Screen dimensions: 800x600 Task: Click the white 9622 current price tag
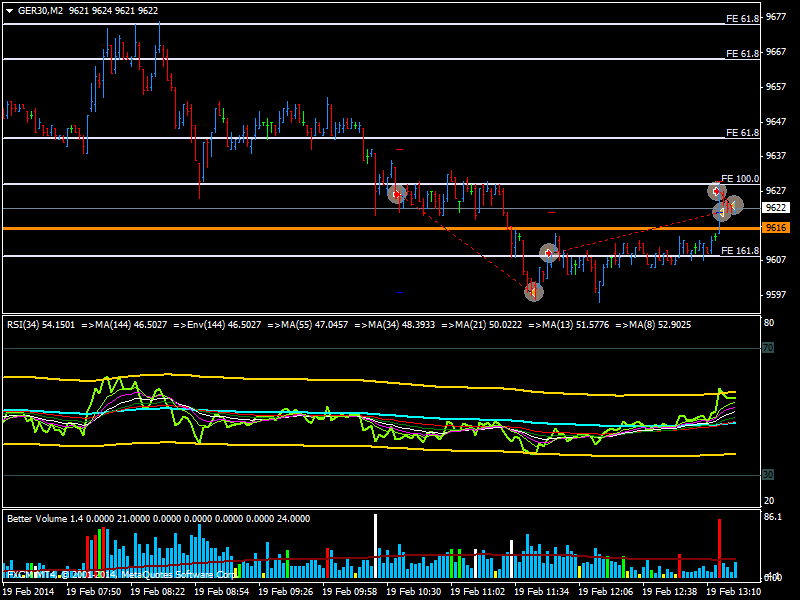(x=777, y=208)
